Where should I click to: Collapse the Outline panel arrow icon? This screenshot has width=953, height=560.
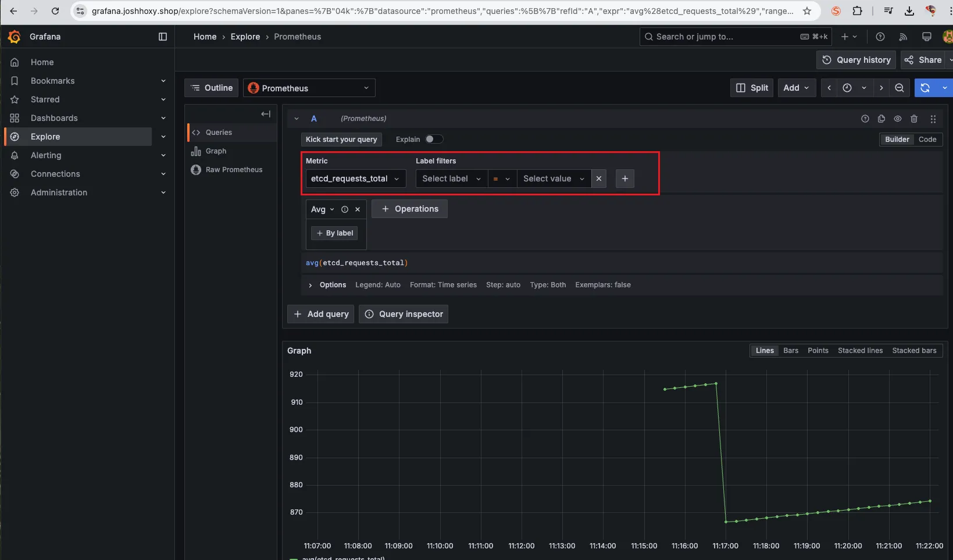point(266,114)
